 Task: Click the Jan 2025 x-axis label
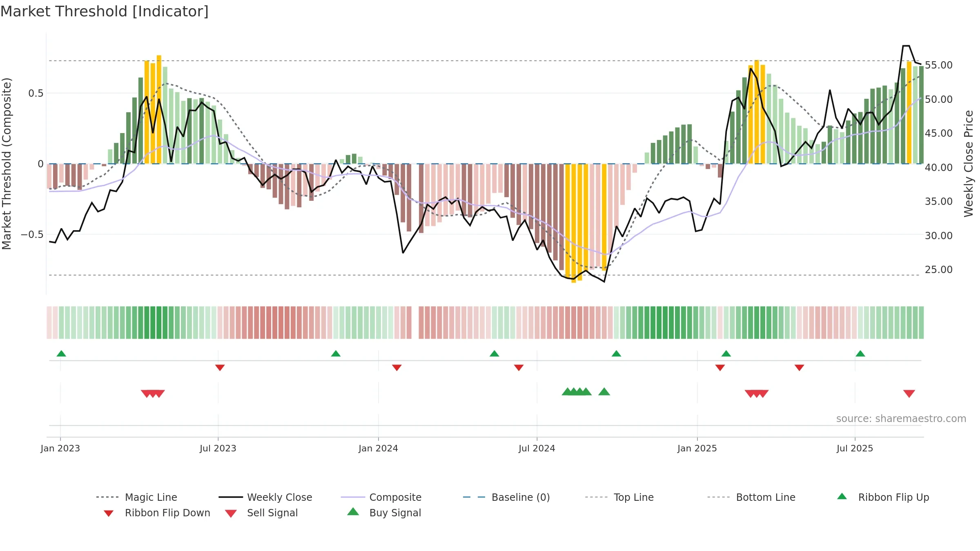coord(697,448)
